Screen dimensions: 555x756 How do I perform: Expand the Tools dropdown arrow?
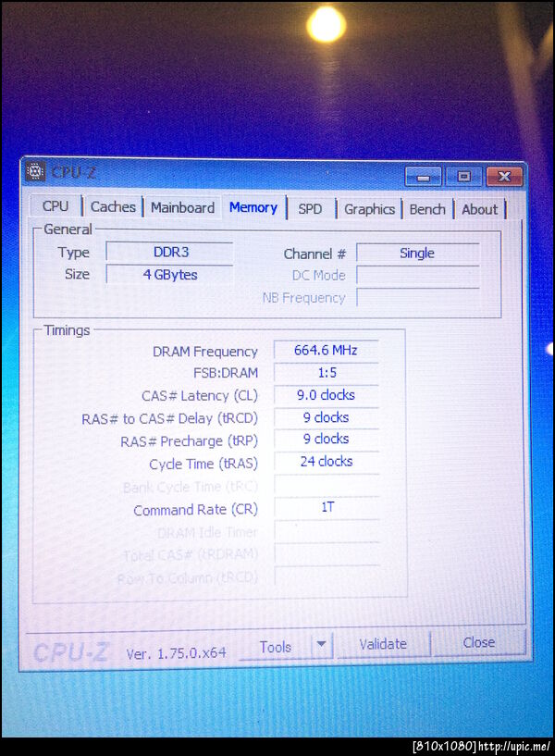point(322,645)
